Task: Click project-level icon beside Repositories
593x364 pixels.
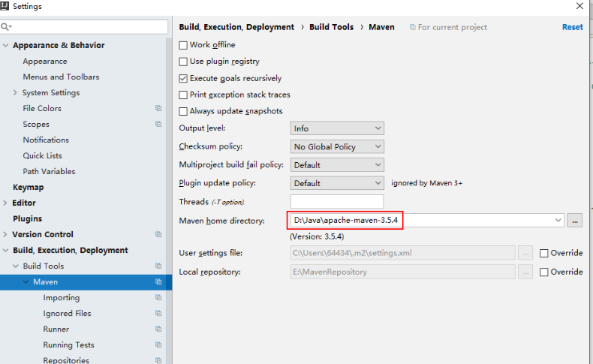Action: [x=158, y=360]
